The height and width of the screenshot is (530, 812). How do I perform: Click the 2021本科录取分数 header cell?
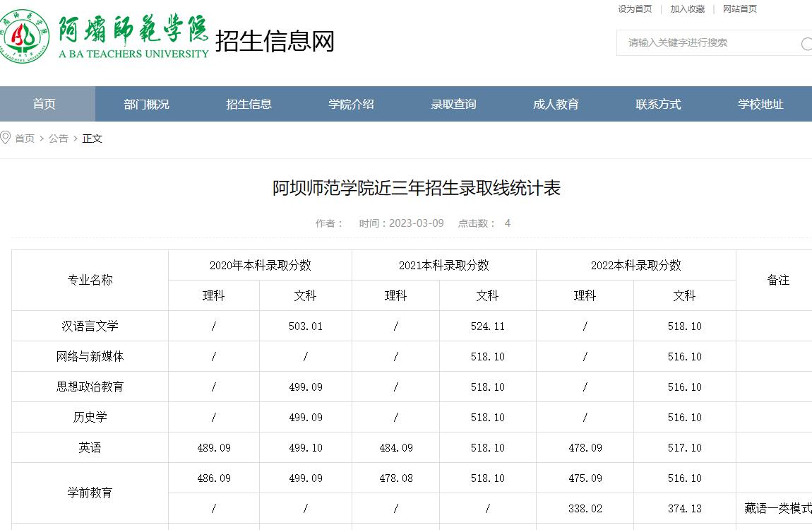coord(444,265)
